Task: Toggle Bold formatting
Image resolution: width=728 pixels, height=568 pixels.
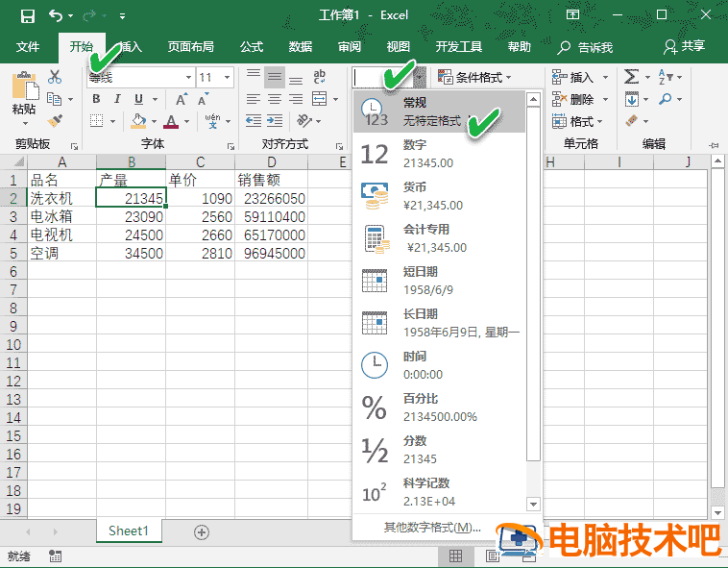Action: (x=96, y=99)
